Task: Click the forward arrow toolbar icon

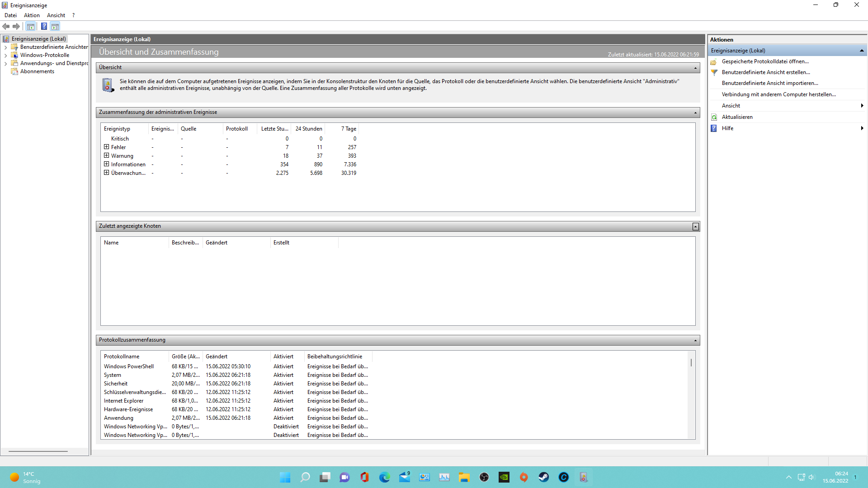Action: click(16, 27)
